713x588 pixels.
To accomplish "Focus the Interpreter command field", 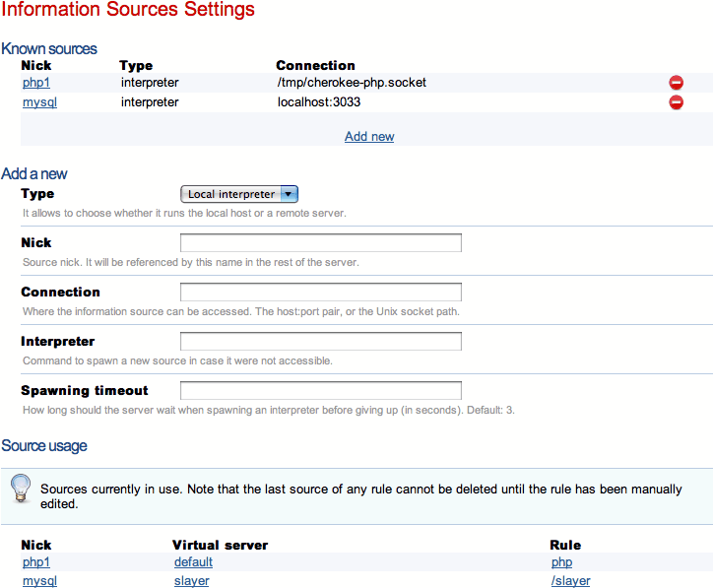I will click(x=320, y=342).
